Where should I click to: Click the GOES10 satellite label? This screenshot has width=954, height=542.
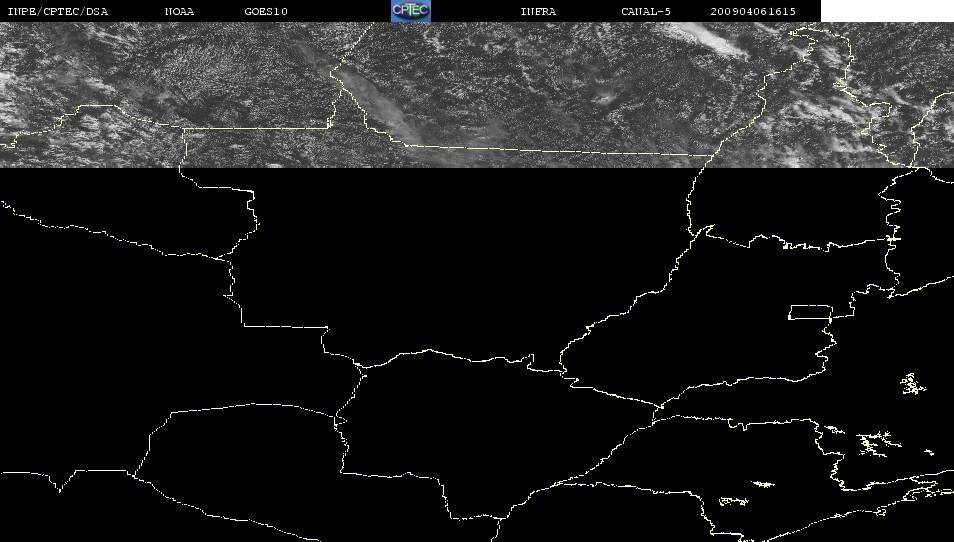pos(266,12)
